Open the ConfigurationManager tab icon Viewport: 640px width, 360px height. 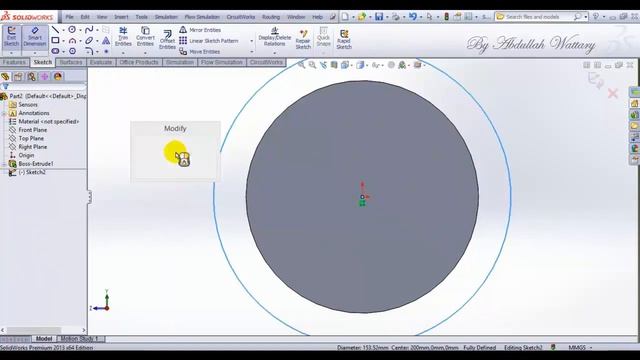tap(31, 76)
